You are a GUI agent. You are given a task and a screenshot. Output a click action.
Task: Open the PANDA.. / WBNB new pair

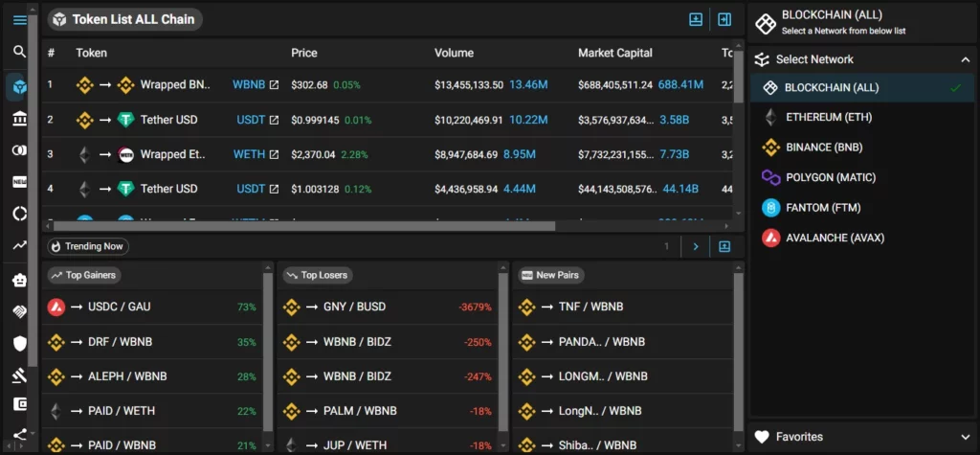coord(622,342)
